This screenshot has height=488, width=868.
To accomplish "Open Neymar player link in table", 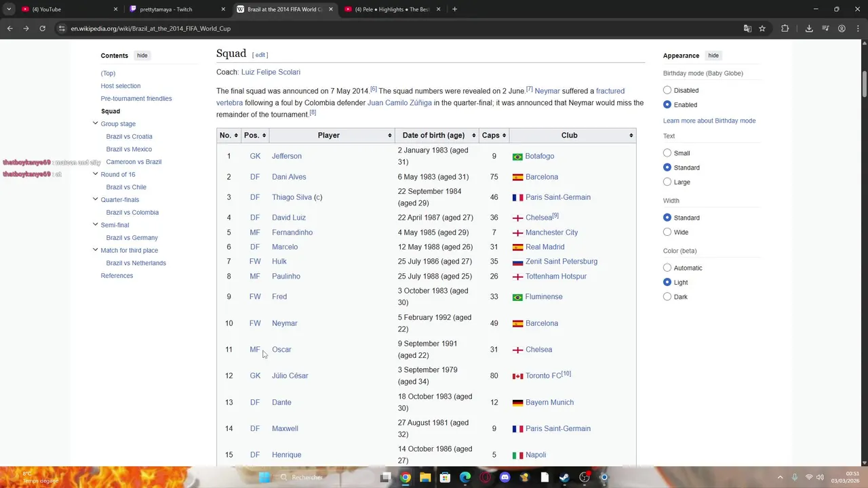I will coord(285,323).
